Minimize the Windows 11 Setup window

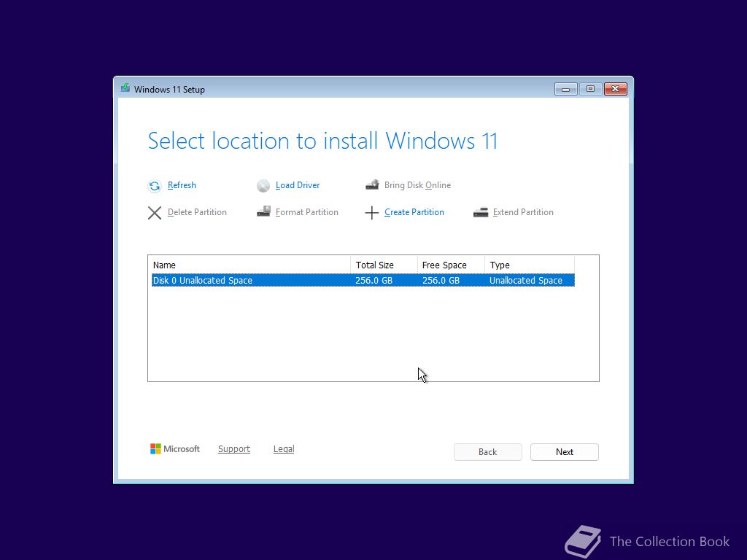coord(566,89)
